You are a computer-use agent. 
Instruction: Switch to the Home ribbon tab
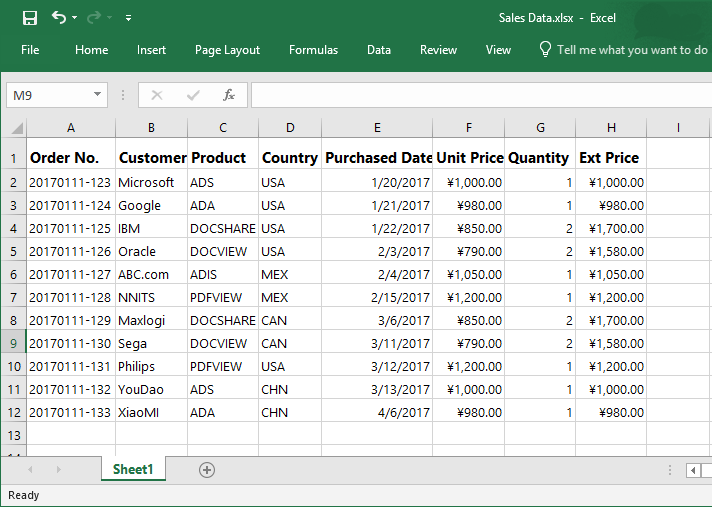pos(91,49)
